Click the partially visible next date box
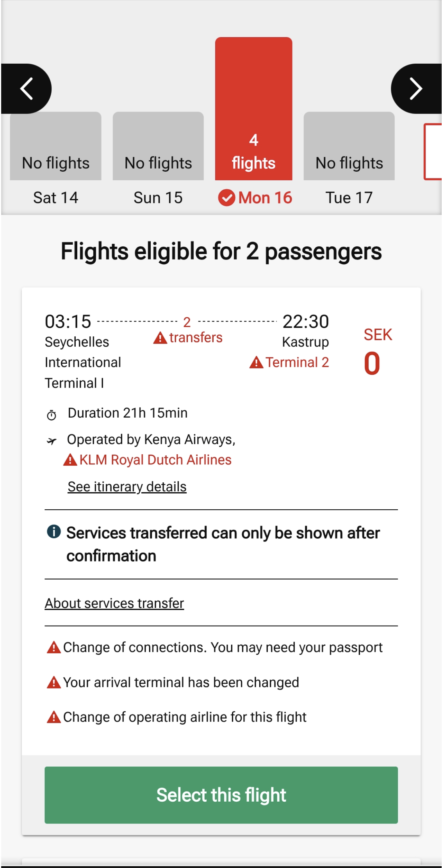The image size is (442, 868). pyautogui.click(x=433, y=151)
